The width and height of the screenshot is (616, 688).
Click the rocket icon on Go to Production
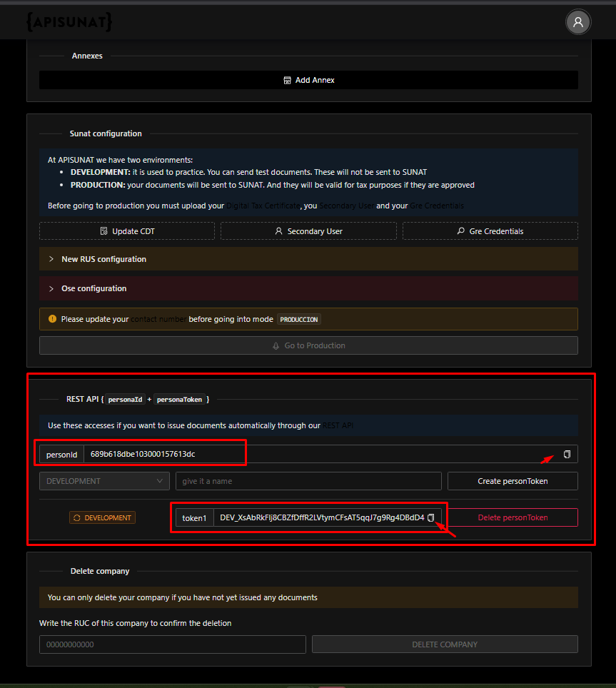tap(276, 345)
